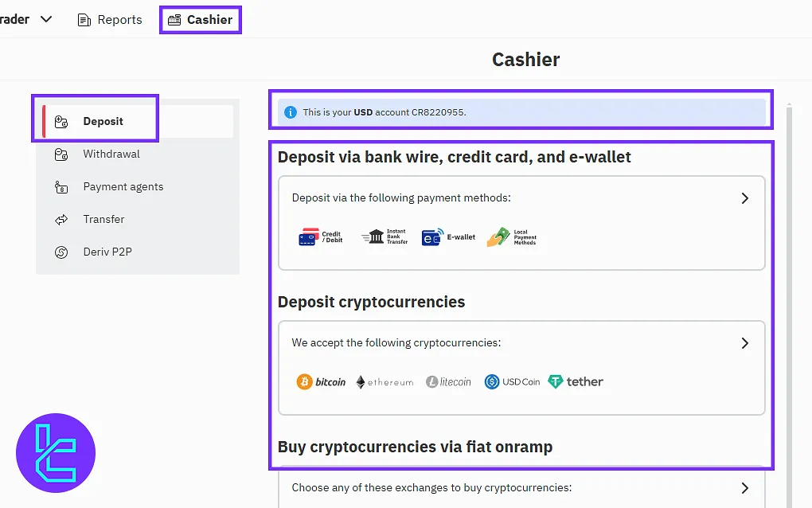The width and height of the screenshot is (812, 508).
Task: Expand the payment methods chevron arrow
Action: pos(744,198)
